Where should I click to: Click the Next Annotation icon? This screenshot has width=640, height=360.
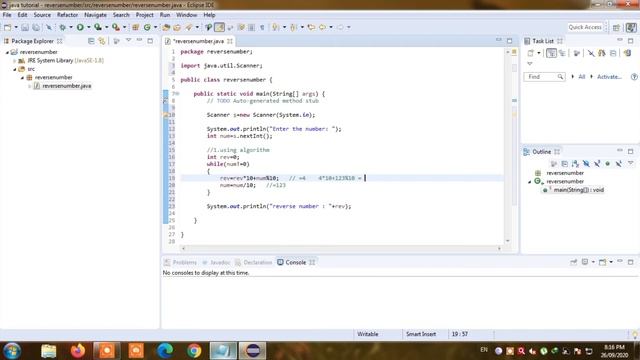276,27
